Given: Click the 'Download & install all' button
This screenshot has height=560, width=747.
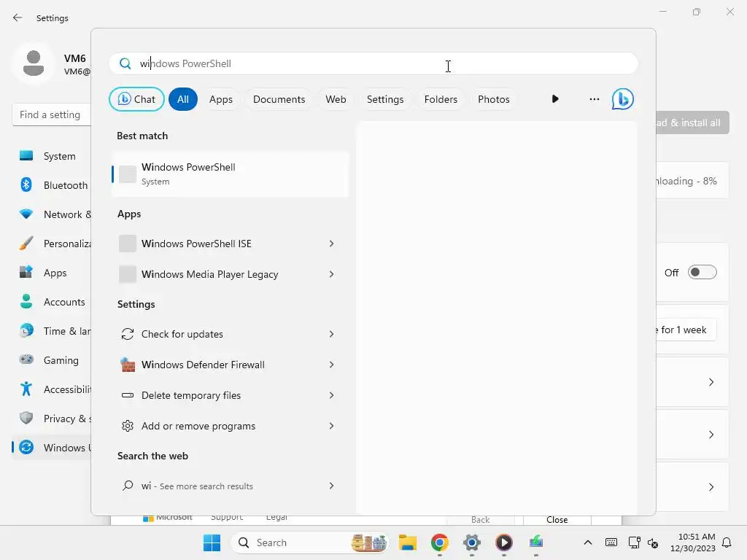Looking at the screenshot, I should [692, 122].
